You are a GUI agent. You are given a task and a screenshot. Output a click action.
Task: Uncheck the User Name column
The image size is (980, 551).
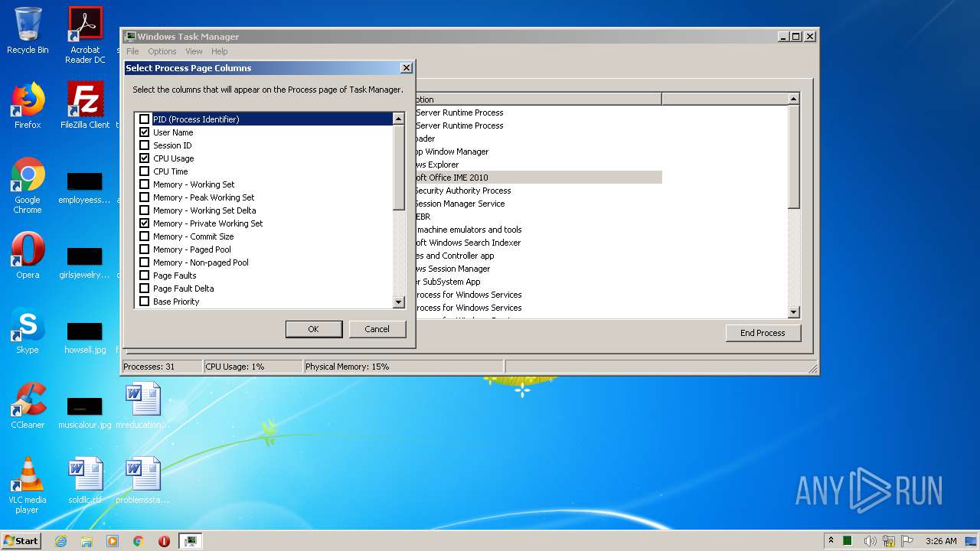pyautogui.click(x=144, y=132)
